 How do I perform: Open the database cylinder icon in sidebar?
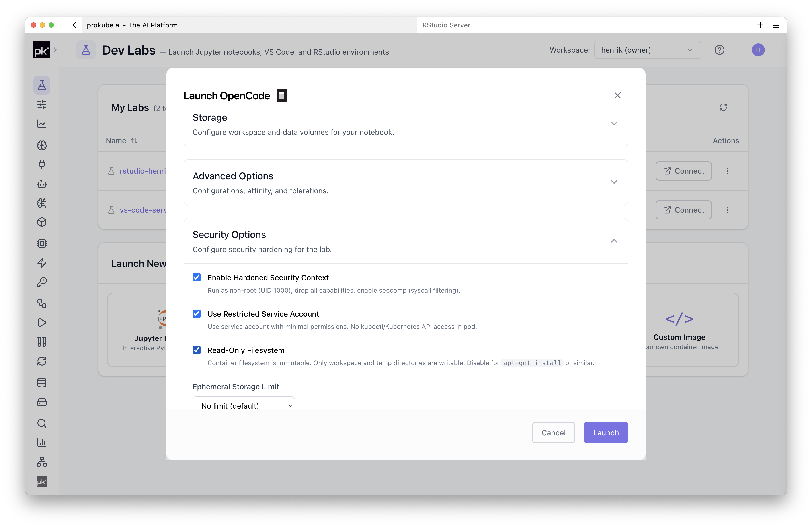point(42,382)
